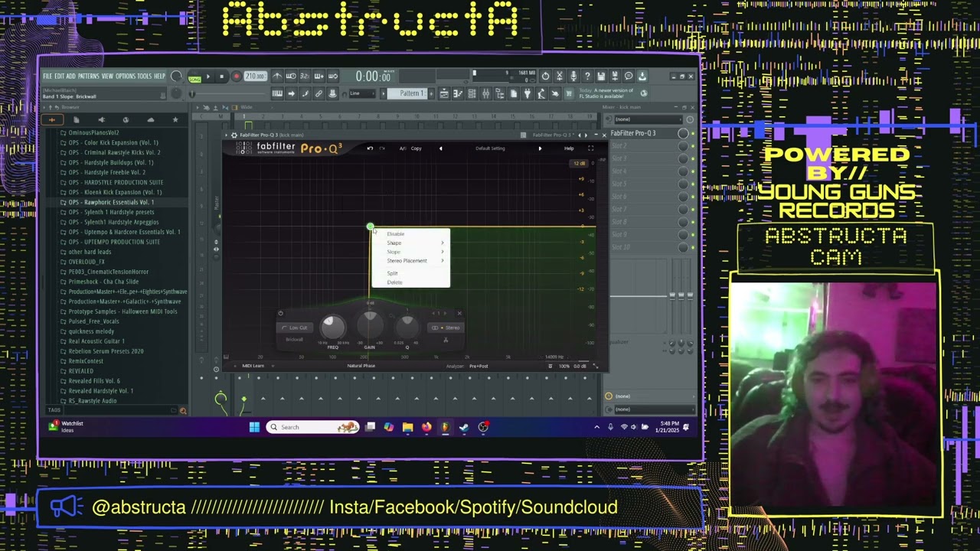Open File Explorer from the taskbar
Viewport: 980px width, 551px height.
(407, 427)
